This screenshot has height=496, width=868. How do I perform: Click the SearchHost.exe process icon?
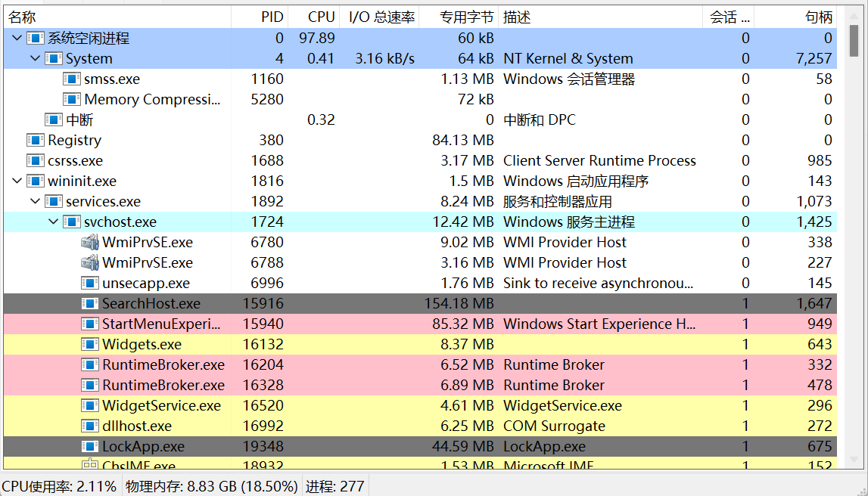tap(90, 304)
